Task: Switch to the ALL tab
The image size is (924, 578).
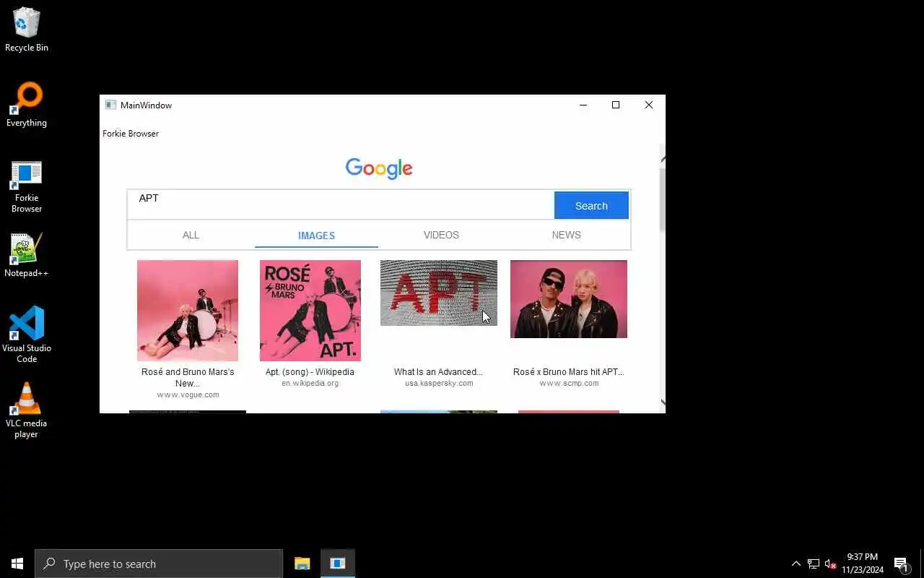Action: [x=191, y=235]
